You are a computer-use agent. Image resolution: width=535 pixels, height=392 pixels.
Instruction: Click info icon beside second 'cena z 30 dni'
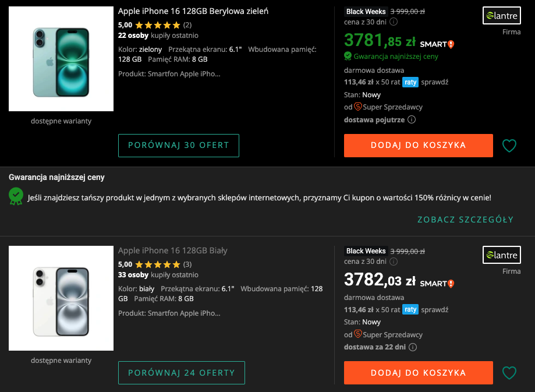394,262
